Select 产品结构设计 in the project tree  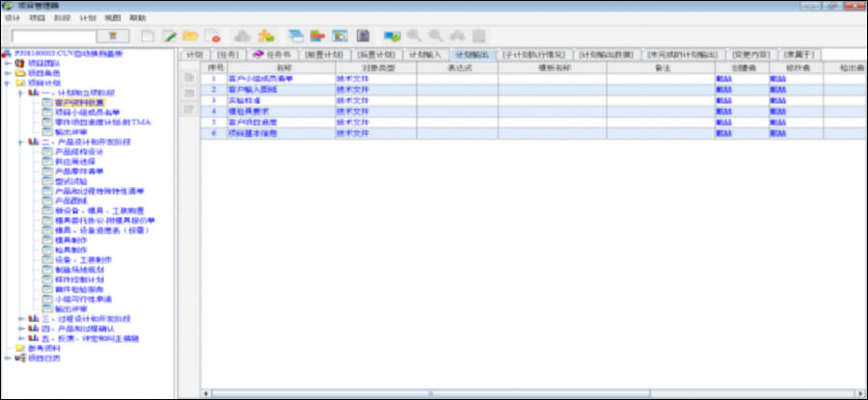click(80, 151)
